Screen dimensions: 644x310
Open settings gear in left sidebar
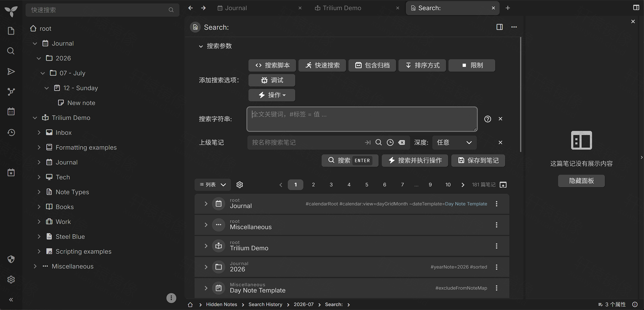tap(11, 279)
